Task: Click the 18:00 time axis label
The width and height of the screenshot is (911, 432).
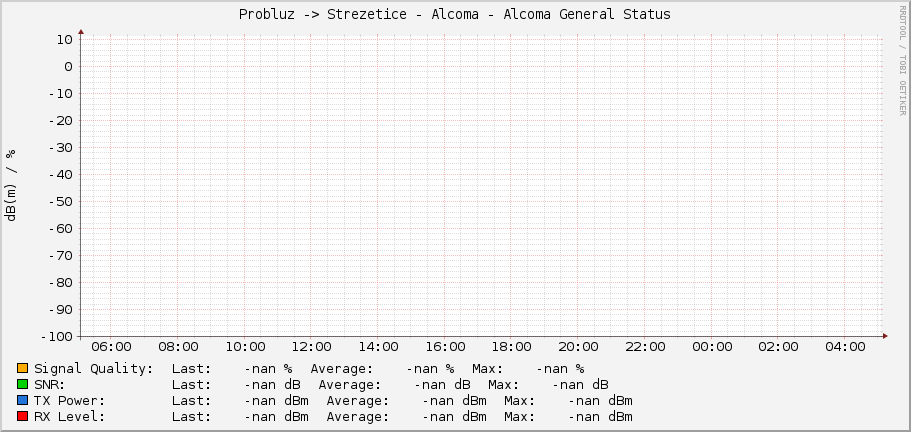Action: 511,347
